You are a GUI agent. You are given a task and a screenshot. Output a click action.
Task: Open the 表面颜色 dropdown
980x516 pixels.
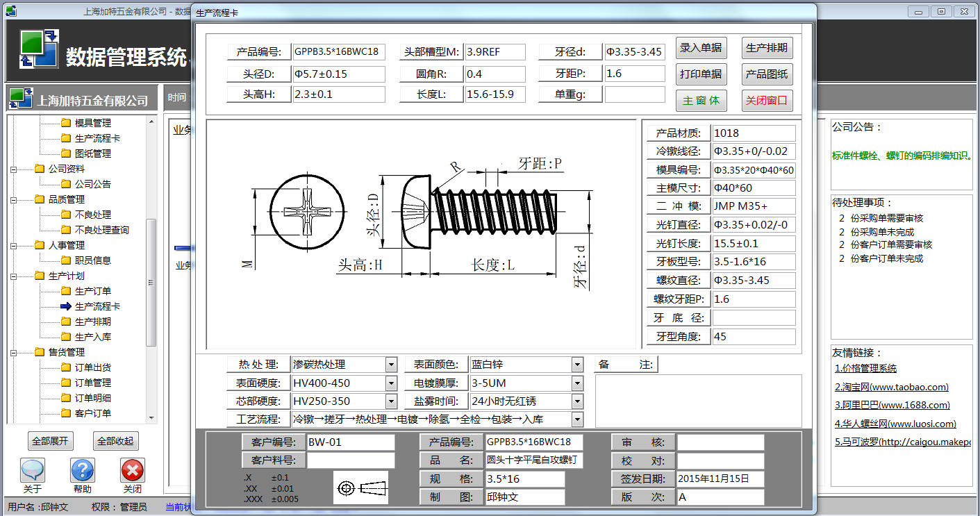coord(577,365)
